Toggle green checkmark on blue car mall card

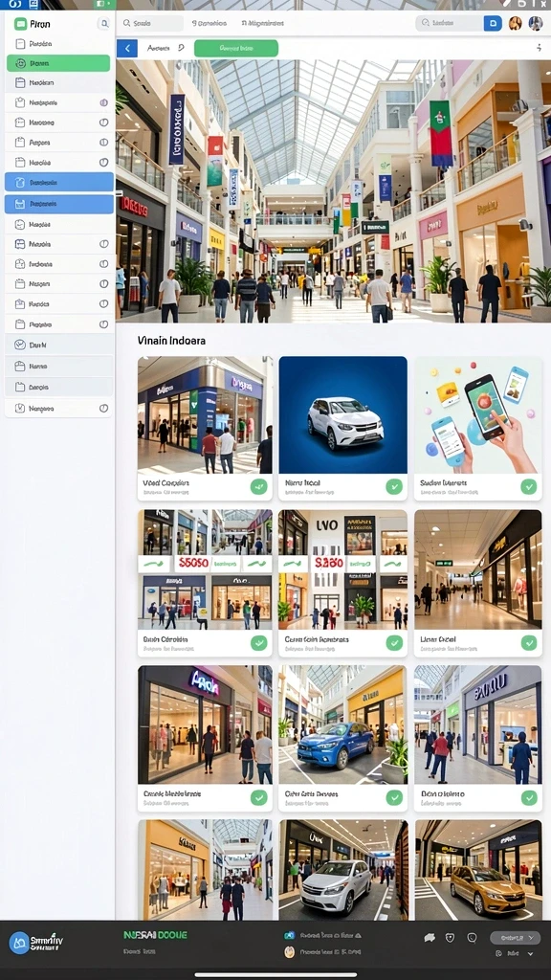coord(394,797)
